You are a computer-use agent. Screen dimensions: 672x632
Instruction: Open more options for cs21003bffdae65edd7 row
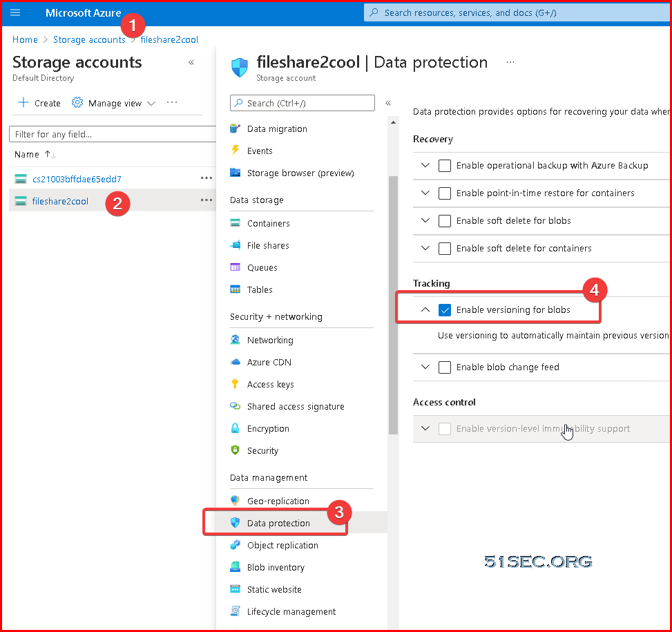pos(206,178)
